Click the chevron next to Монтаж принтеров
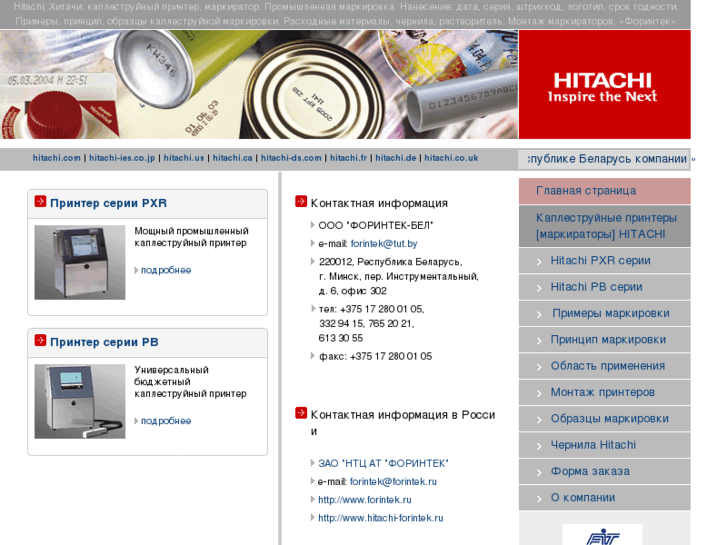 [539, 394]
